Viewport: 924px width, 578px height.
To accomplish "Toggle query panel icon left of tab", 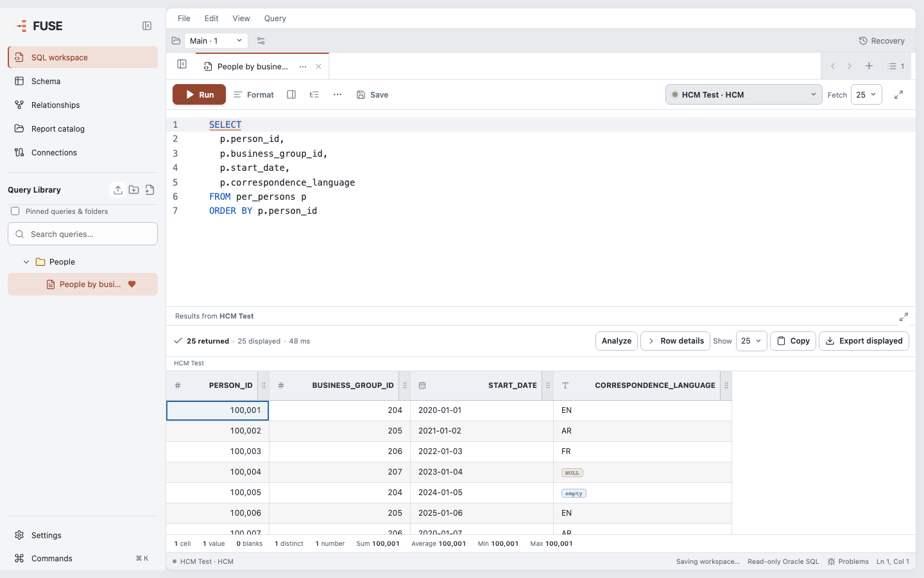I will (x=182, y=64).
